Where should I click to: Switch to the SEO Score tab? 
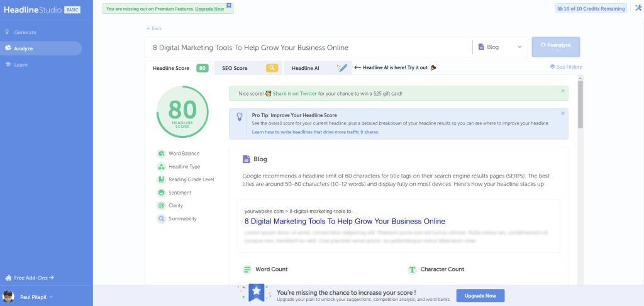(248, 68)
